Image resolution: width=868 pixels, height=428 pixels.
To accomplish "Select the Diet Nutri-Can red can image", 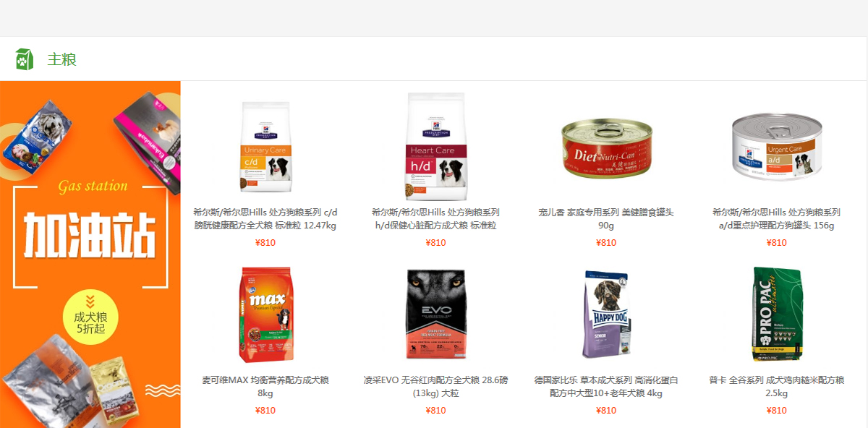I will [x=607, y=148].
